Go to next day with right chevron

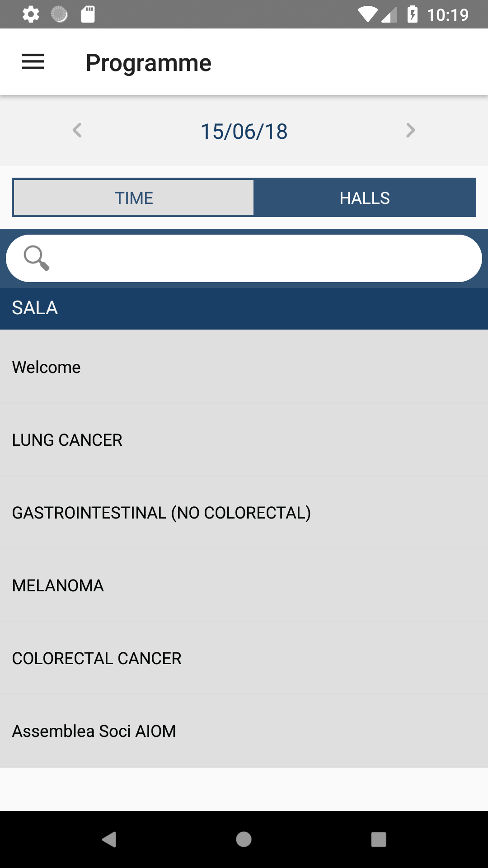(x=410, y=130)
